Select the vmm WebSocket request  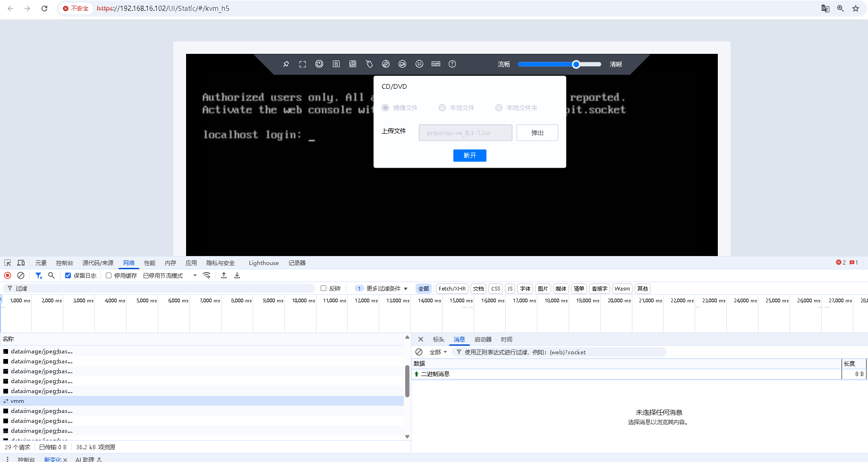coord(17,401)
